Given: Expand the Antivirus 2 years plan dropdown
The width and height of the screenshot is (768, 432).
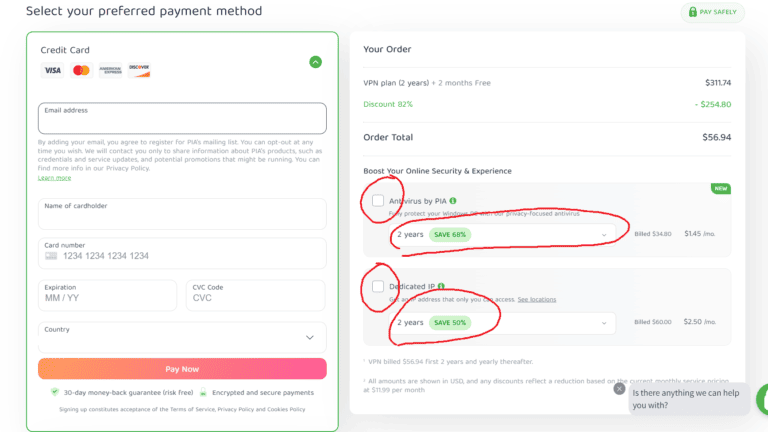Looking at the screenshot, I should (x=502, y=235).
